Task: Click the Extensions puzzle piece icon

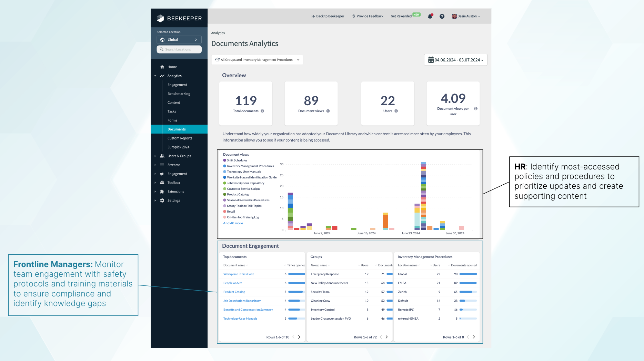Action: click(162, 192)
